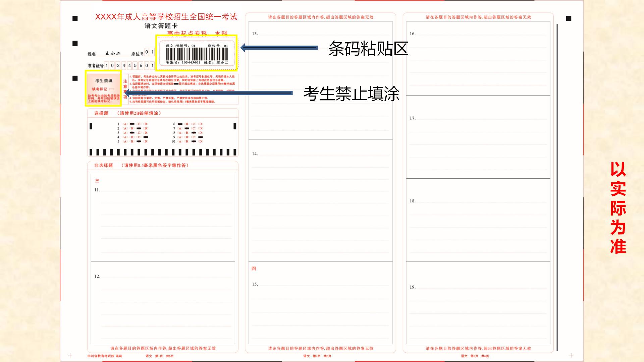Screen dimensions: 644x362
Task: Select filled option B on question 7
Action: click(x=187, y=128)
